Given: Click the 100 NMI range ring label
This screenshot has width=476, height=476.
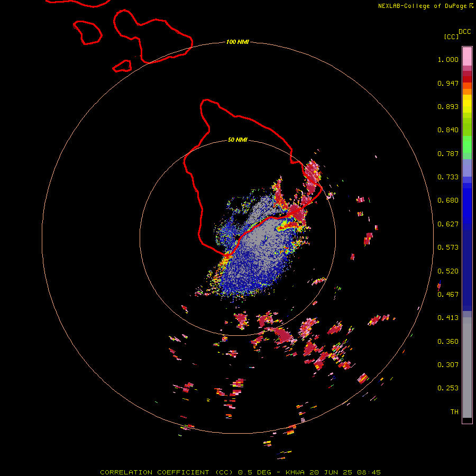Looking at the screenshot, I should point(237,42).
